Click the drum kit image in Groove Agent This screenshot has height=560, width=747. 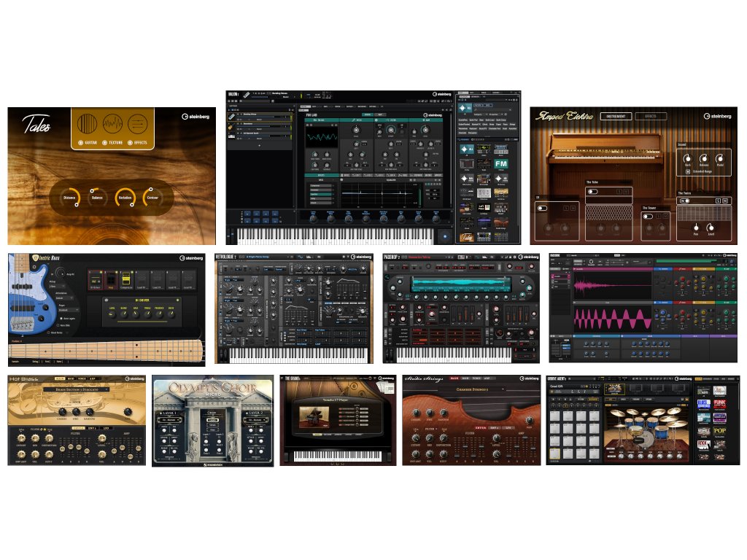(646, 429)
